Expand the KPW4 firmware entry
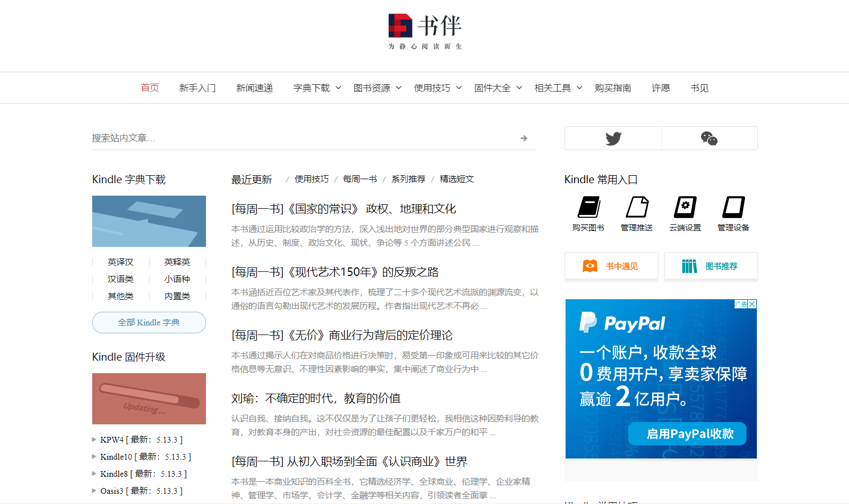Screen dimensions: 849x504 tap(94, 439)
